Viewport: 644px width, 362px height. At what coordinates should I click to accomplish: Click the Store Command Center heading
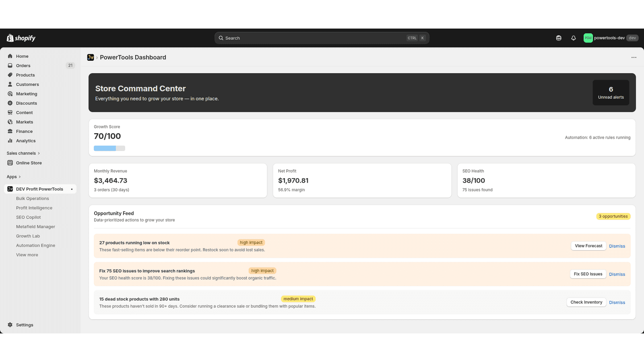click(140, 88)
